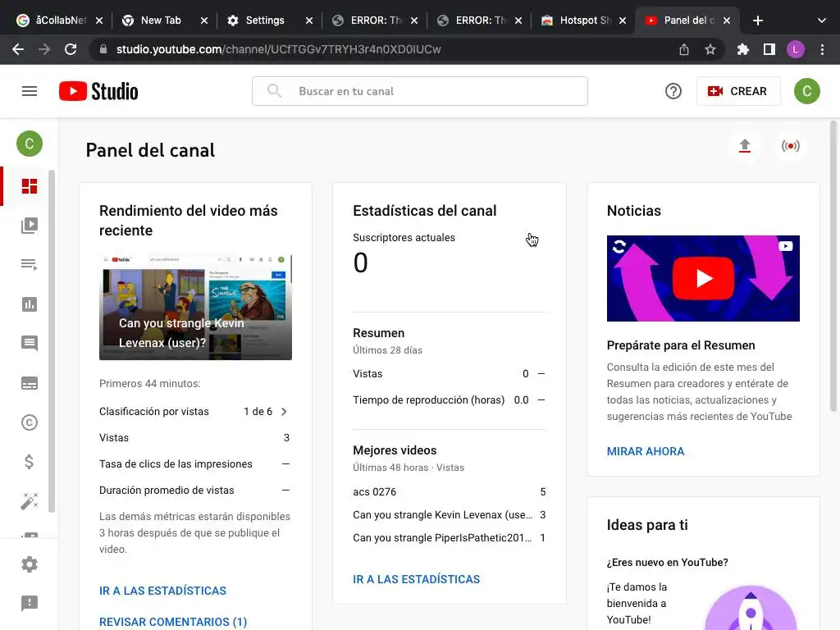The image size is (840, 630).
Task: Open the green account avatar in header
Action: 807,92
